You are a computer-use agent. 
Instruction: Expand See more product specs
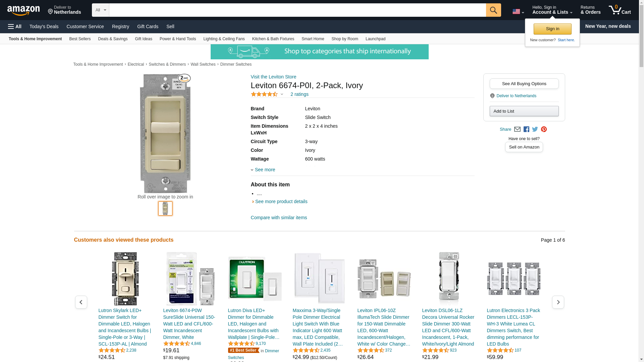(x=263, y=170)
